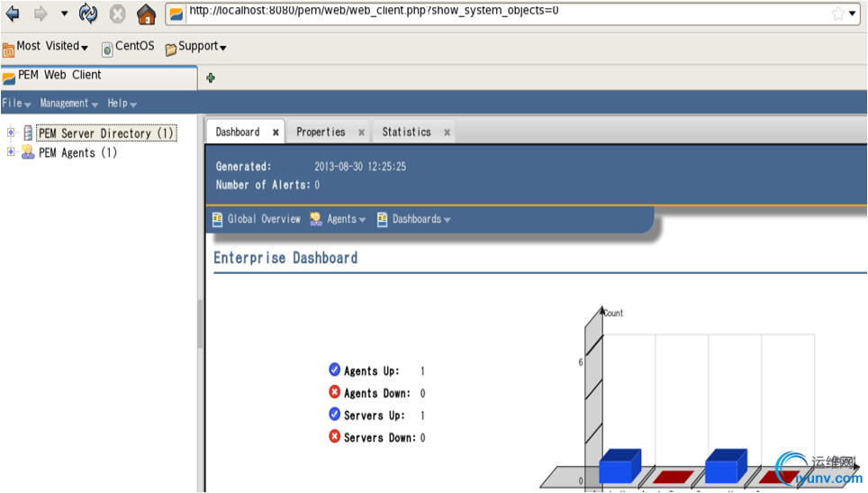Viewport: 868px width, 493px height.
Task: Click the browser forward arrow
Action: [41, 14]
